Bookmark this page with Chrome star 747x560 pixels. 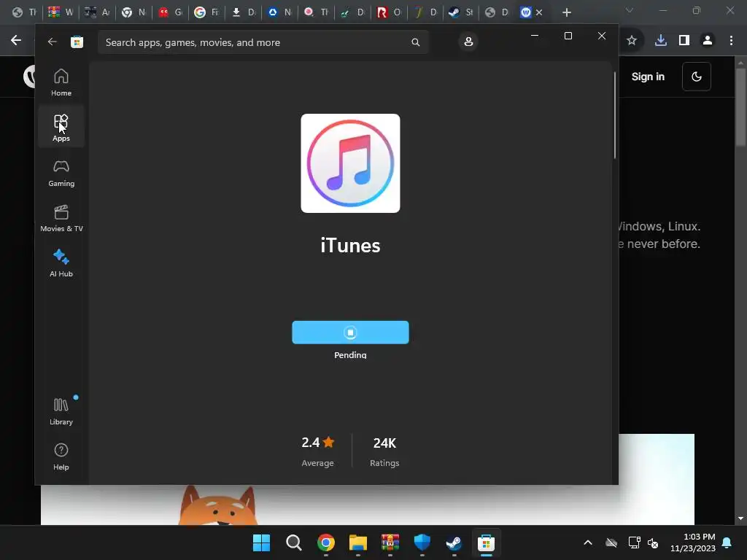pyautogui.click(x=631, y=41)
